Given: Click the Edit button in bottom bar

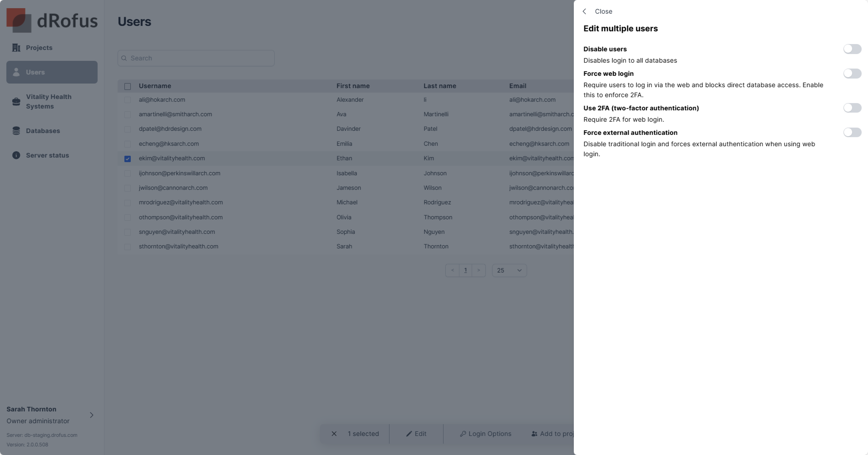Looking at the screenshot, I should pos(416,434).
